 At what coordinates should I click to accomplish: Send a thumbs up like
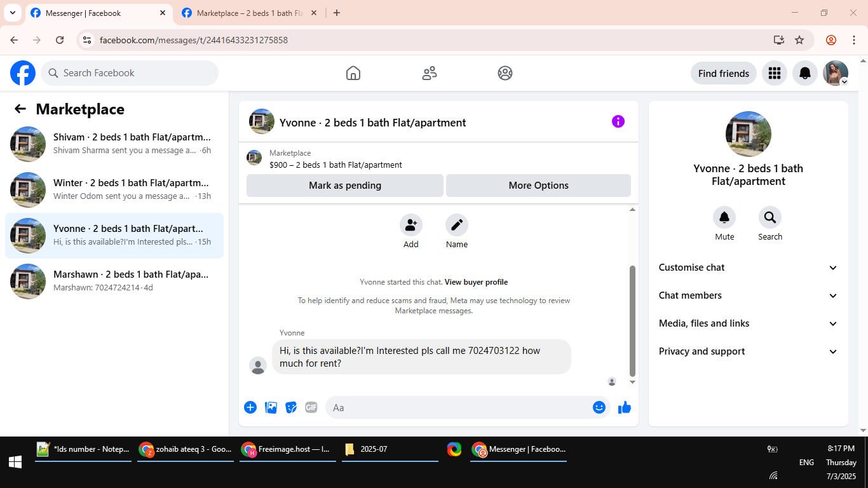coord(625,407)
